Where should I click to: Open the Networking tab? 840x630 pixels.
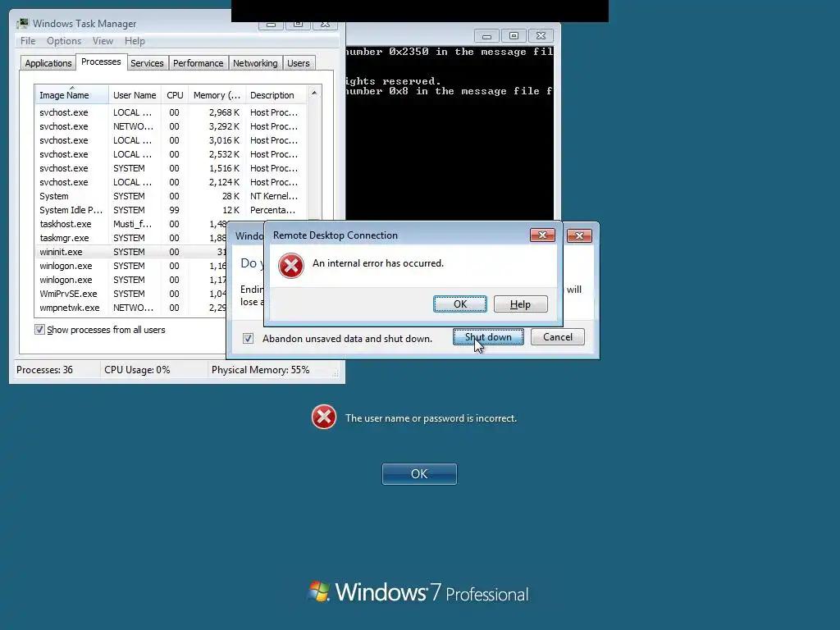[x=255, y=63]
